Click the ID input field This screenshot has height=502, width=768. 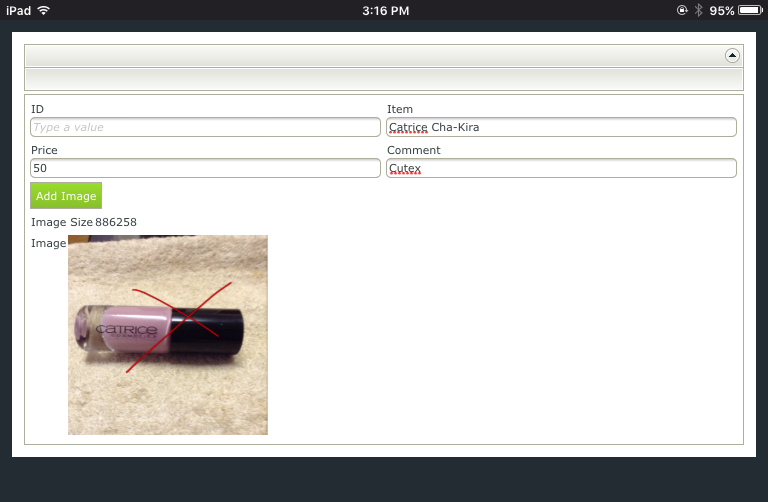pyautogui.click(x=205, y=127)
